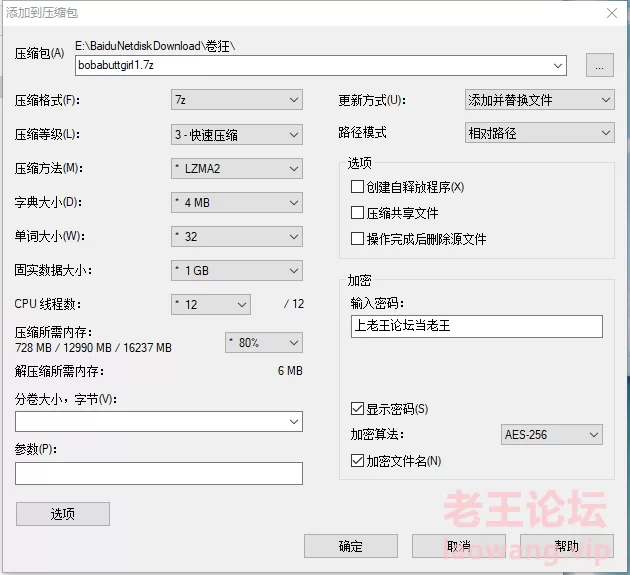Image resolution: width=630 pixels, height=575 pixels.
Task: Click the 选项 button at bottom left
Action: point(63,514)
